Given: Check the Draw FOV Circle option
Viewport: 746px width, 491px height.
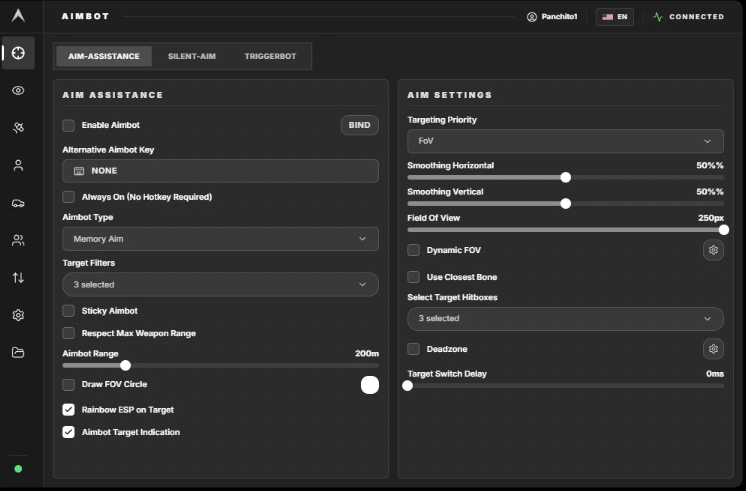Looking at the screenshot, I should tap(69, 384).
